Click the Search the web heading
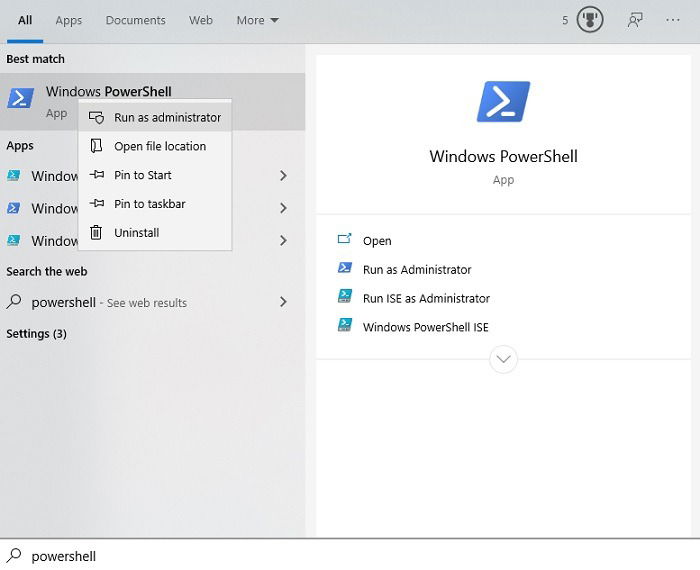 tap(46, 271)
